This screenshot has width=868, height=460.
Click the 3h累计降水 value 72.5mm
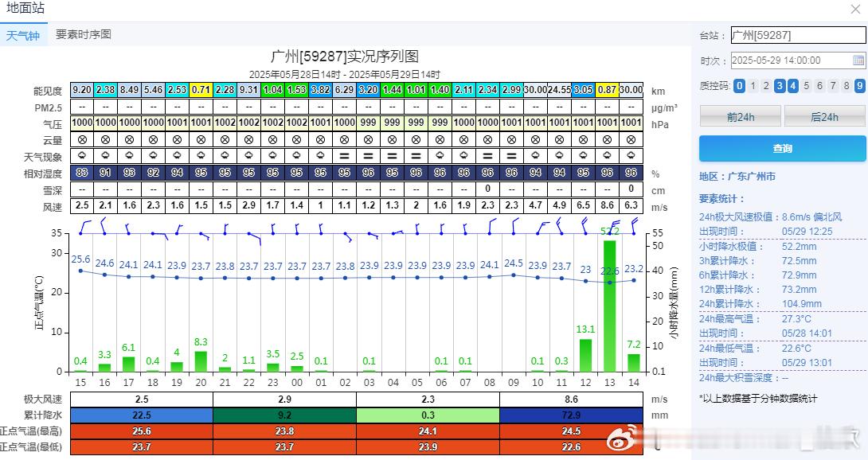point(799,261)
